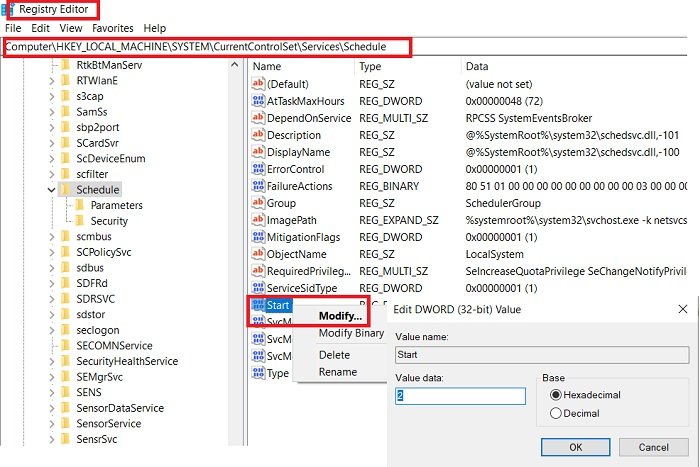Select the SensrSvc tree key
Image resolution: width=700 pixels, height=467 pixels.
96,439
